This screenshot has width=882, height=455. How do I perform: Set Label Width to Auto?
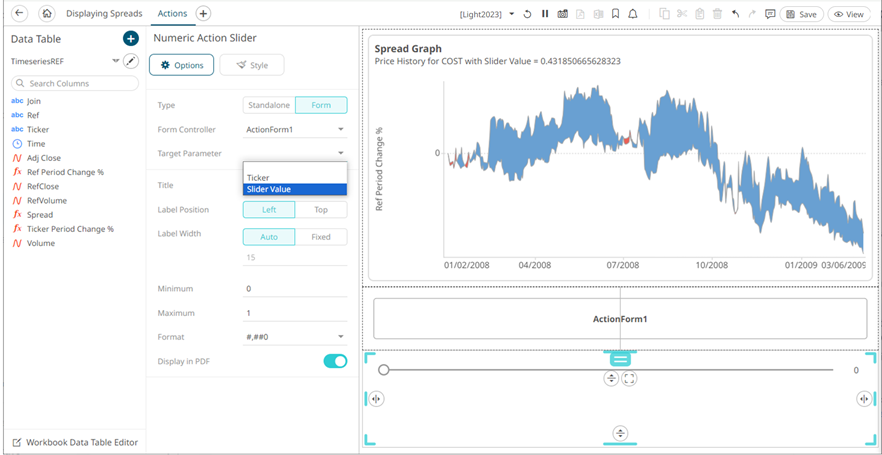269,237
